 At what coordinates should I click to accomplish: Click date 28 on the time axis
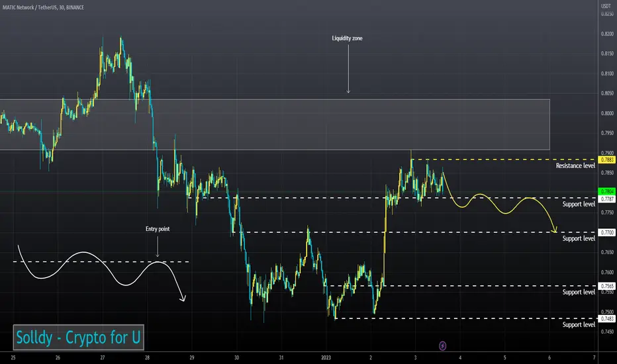[x=147, y=357]
